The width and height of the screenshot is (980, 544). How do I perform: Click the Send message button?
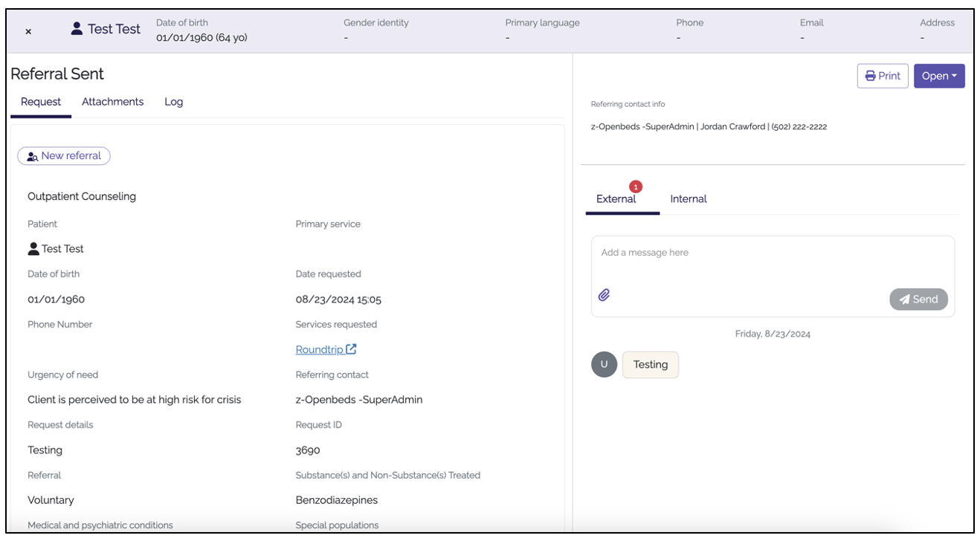point(918,299)
